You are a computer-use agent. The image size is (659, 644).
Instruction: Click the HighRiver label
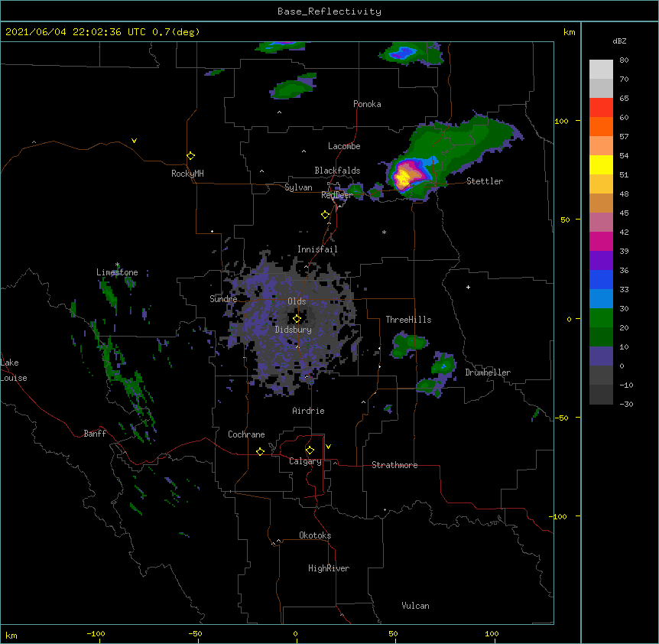(x=329, y=568)
